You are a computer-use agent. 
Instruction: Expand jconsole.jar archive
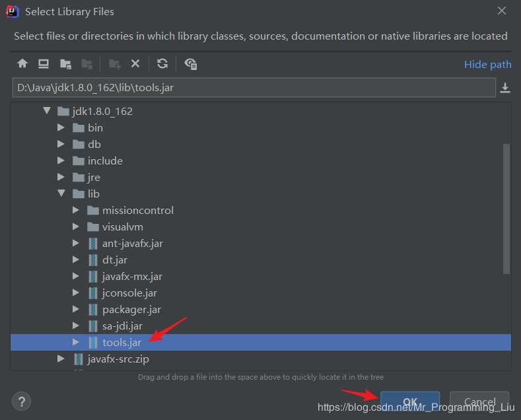click(76, 293)
